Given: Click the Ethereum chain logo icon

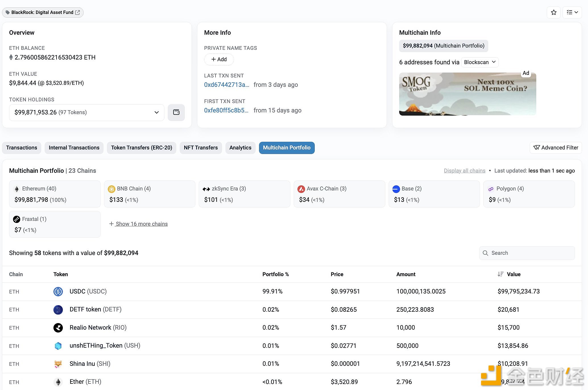Looking at the screenshot, I should point(16,189).
